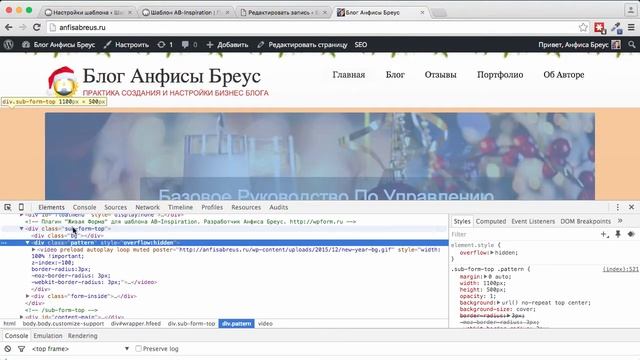Open the Главная site menu link
Viewport: 640px width, 360px height.
(x=349, y=75)
